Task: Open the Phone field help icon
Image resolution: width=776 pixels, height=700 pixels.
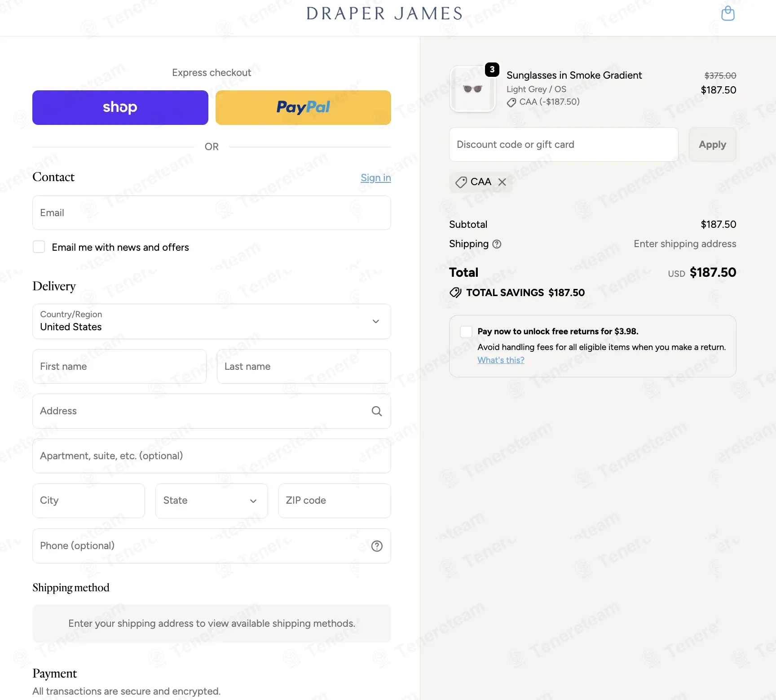Action: pyautogui.click(x=377, y=546)
